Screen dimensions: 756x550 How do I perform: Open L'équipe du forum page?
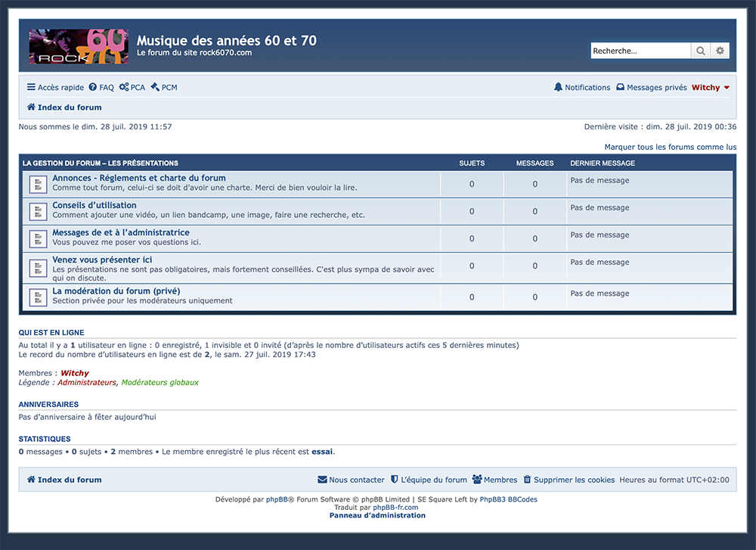pos(429,480)
